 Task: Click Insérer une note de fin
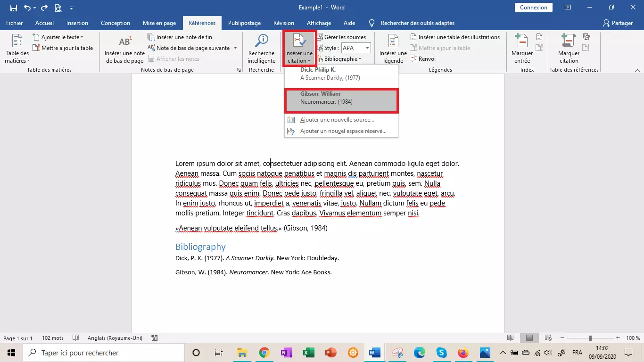180,37
